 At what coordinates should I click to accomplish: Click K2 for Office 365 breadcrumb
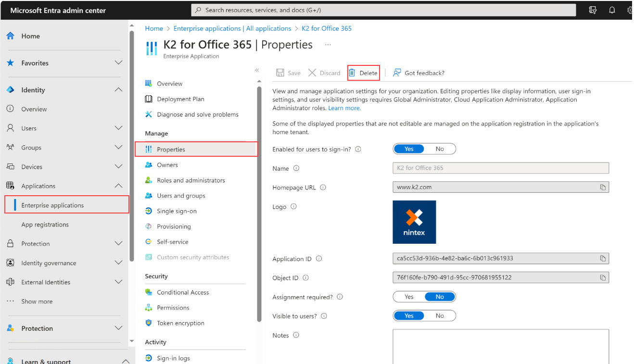[x=327, y=28]
